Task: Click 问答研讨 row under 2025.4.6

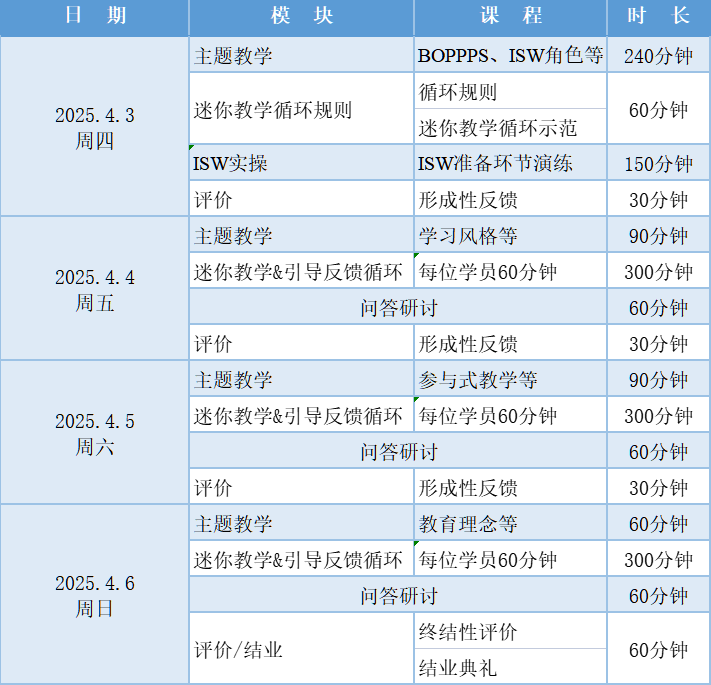Action: [398, 594]
